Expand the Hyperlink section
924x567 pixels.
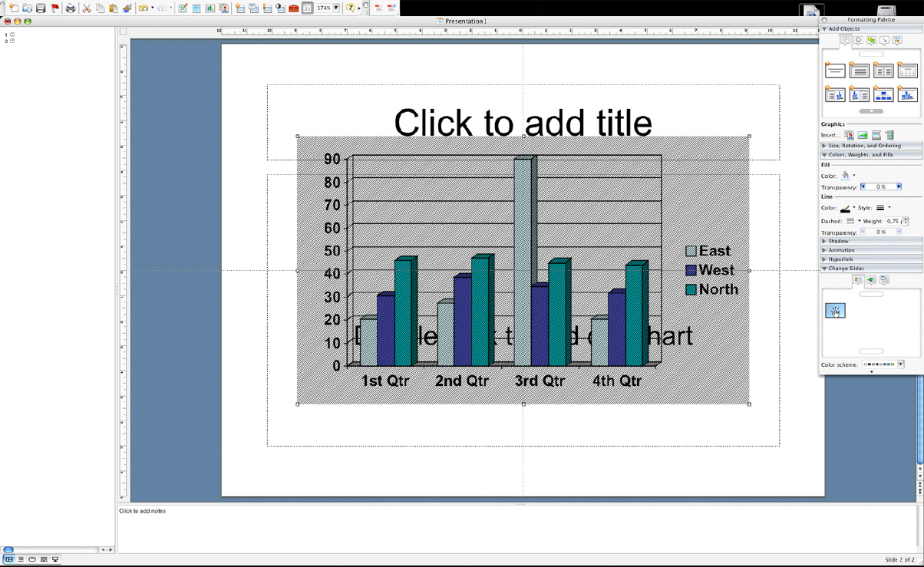click(x=825, y=259)
